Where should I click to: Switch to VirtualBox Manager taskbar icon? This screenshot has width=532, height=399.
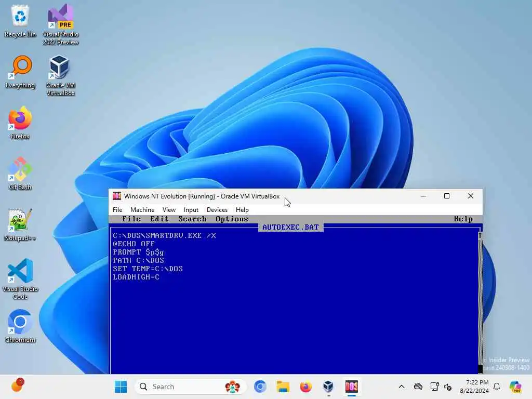click(328, 387)
